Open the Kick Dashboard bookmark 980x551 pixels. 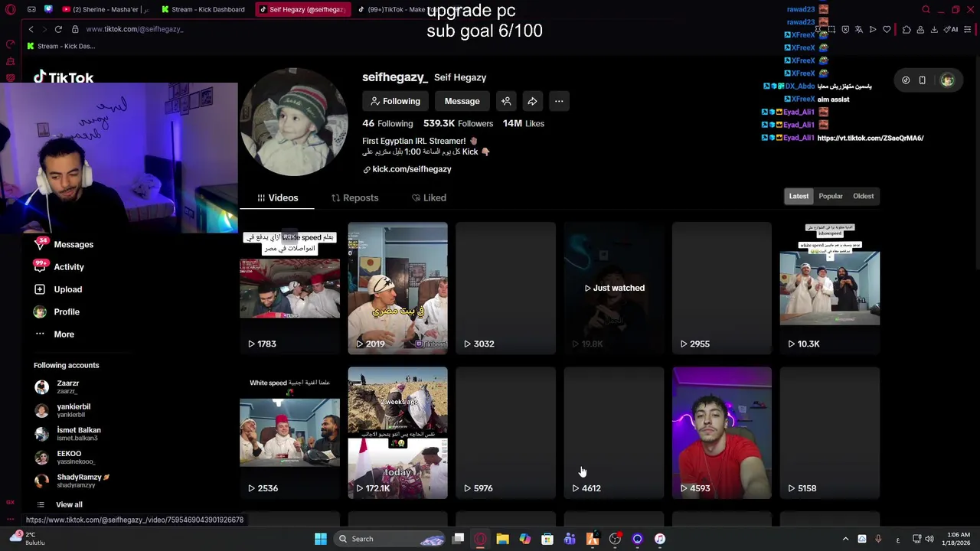tap(61, 46)
